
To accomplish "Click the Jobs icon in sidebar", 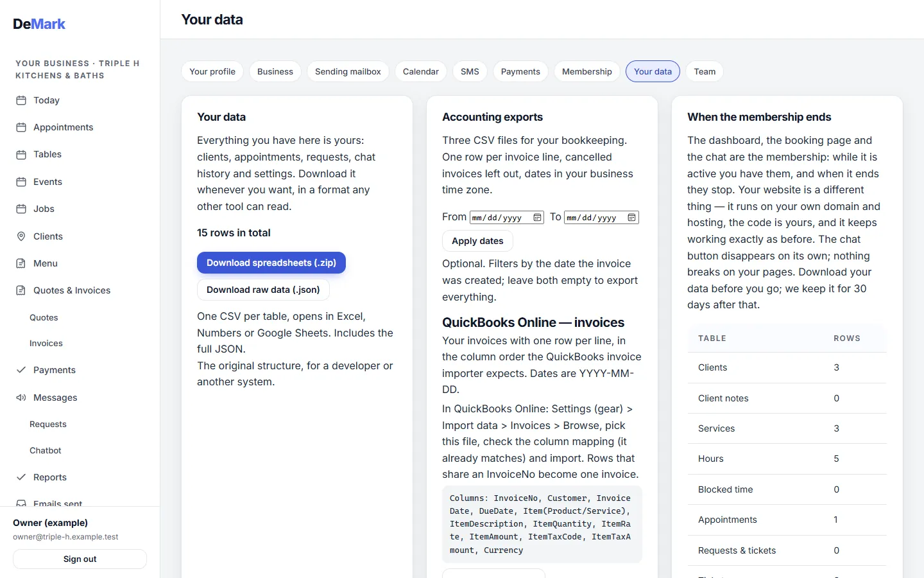I will coord(21,209).
